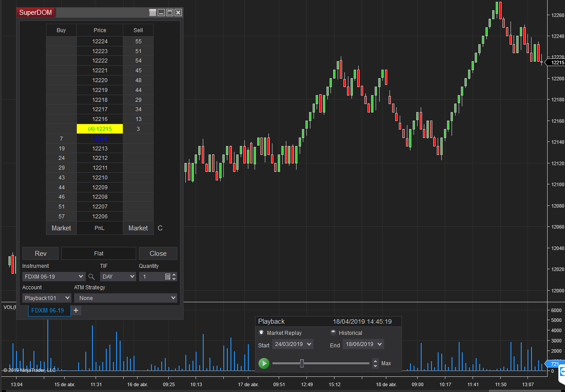Expand the Instrument FDXM 06-19 dropdown
Image resolution: width=565 pixels, height=392 pixels.
point(54,277)
